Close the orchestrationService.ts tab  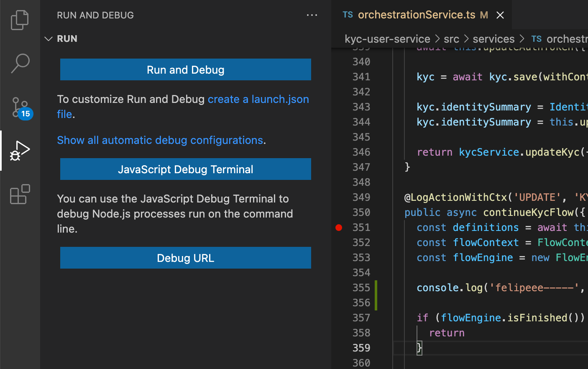tap(500, 15)
